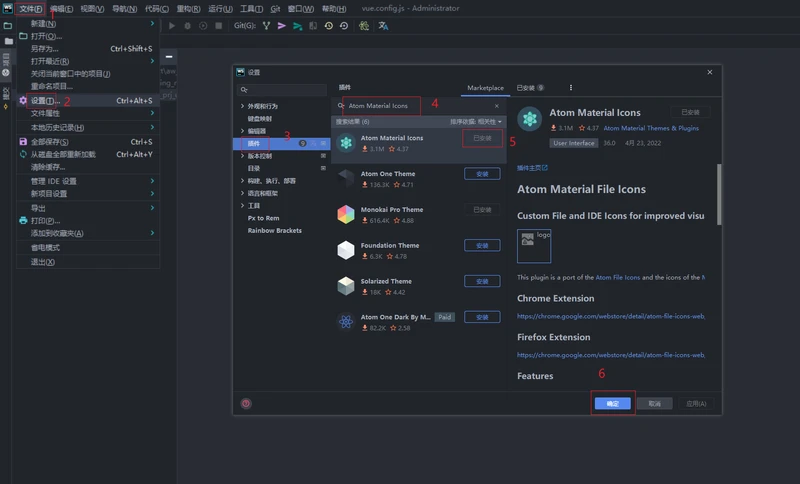Image resolution: width=800 pixels, height=484 pixels.
Task: Click the Git show history clock icon
Action: [329, 26]
